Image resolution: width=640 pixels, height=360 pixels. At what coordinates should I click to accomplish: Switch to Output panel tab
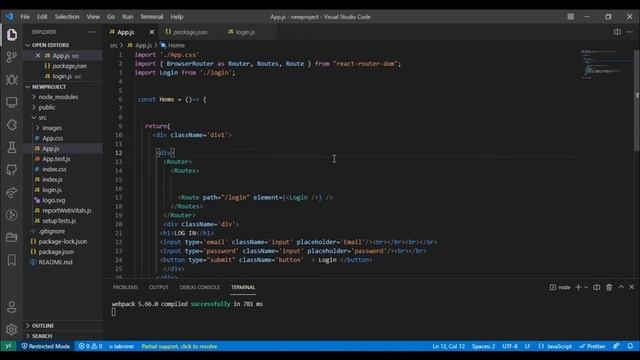coord(159,287)
